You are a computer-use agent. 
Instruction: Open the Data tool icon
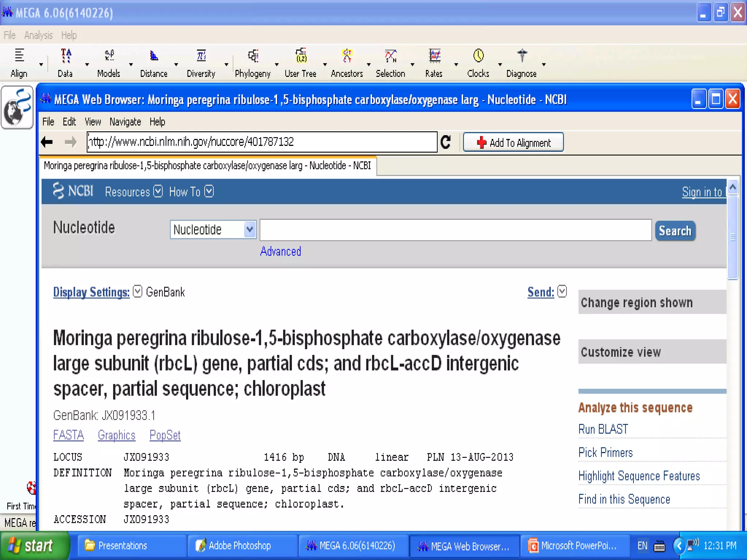[65, 63]
